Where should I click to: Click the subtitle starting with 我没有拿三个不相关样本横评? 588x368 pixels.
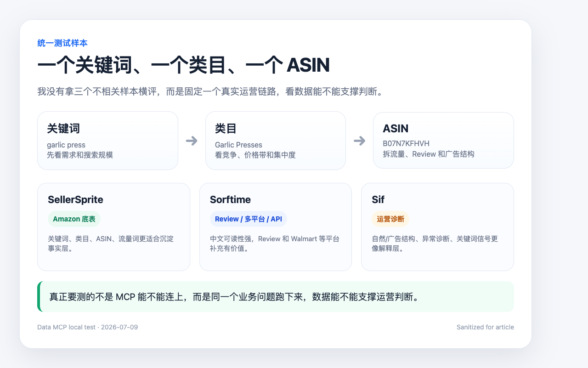point(210,91)
